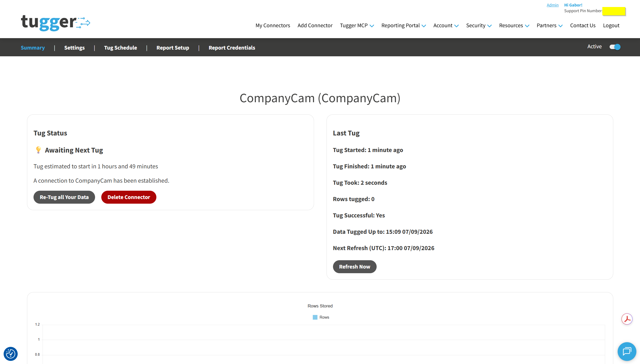Screen dimensions: 640x364
Task: Click the Tugger logo
Action: coord(55,23)
